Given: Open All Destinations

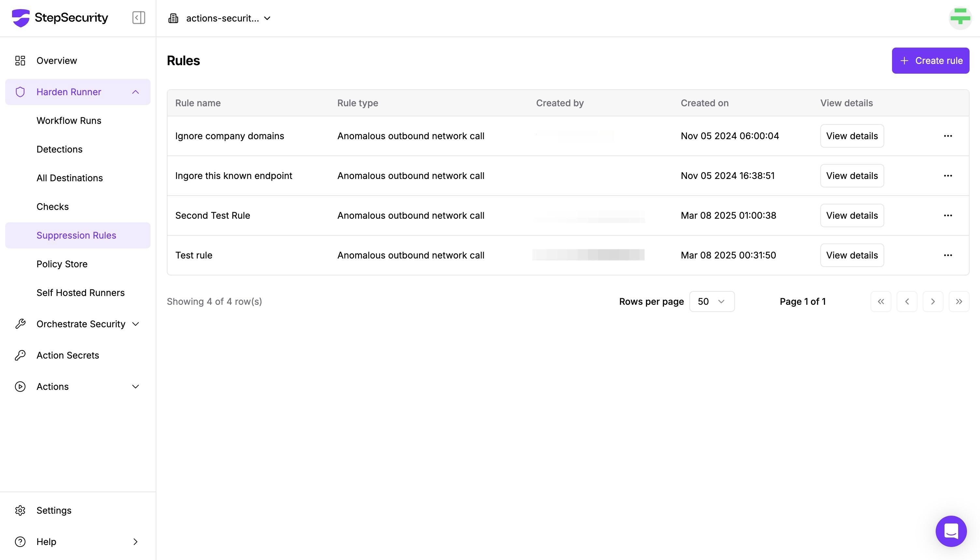Looking at the screenshot, I should 70,178.
